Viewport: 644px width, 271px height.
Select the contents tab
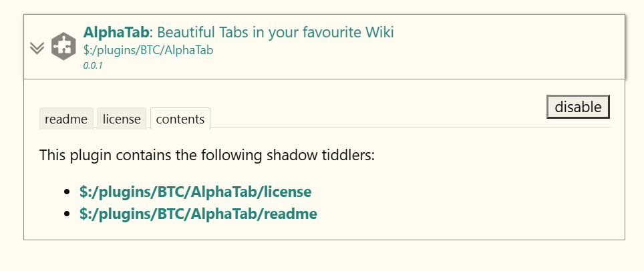point(180,119)
